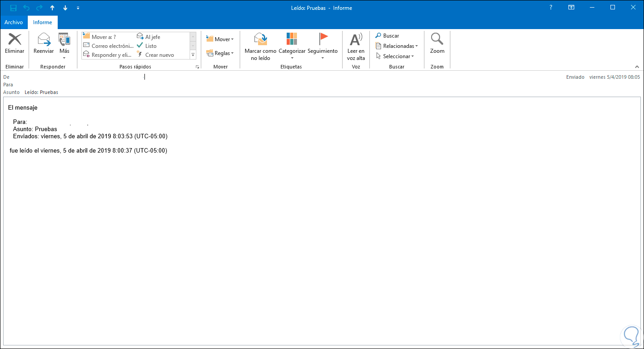Image resolution: width=644 pixels, height=349 pixels.
Task: Click the 'fue leído el viernes' line
Action: [89, 151]
